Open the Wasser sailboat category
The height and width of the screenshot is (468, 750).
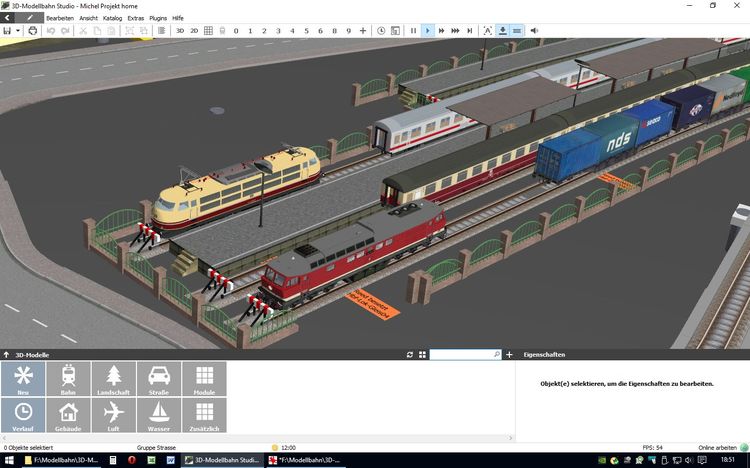coord(158,415)
